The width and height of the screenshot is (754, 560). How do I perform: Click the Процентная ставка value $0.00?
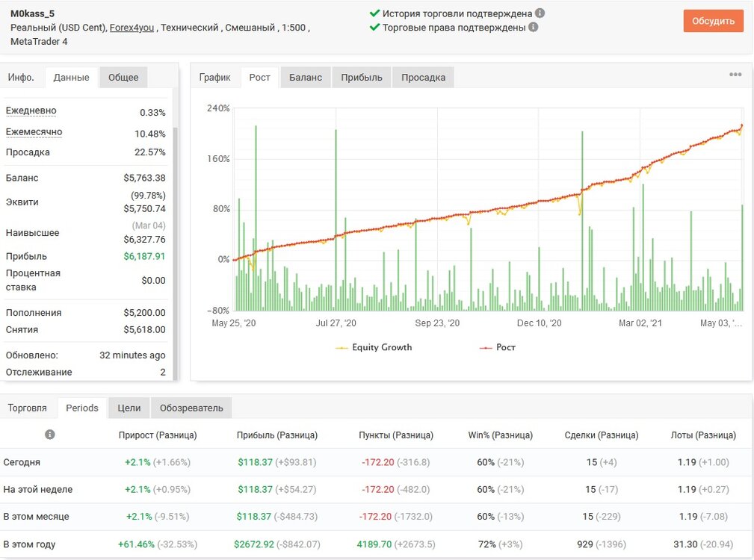153,281
